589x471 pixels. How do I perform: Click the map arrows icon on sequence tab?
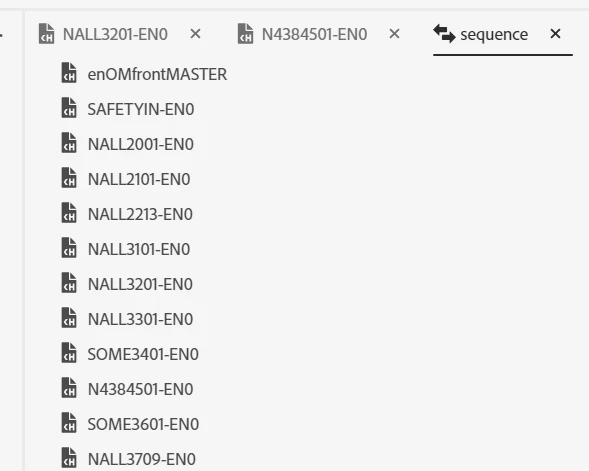[444, 33]
